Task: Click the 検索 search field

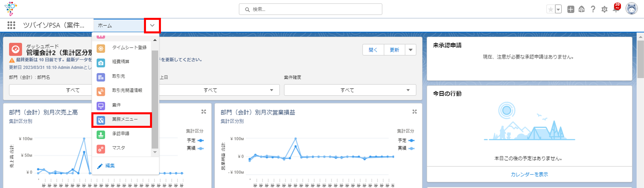Action: coord(310,10)
